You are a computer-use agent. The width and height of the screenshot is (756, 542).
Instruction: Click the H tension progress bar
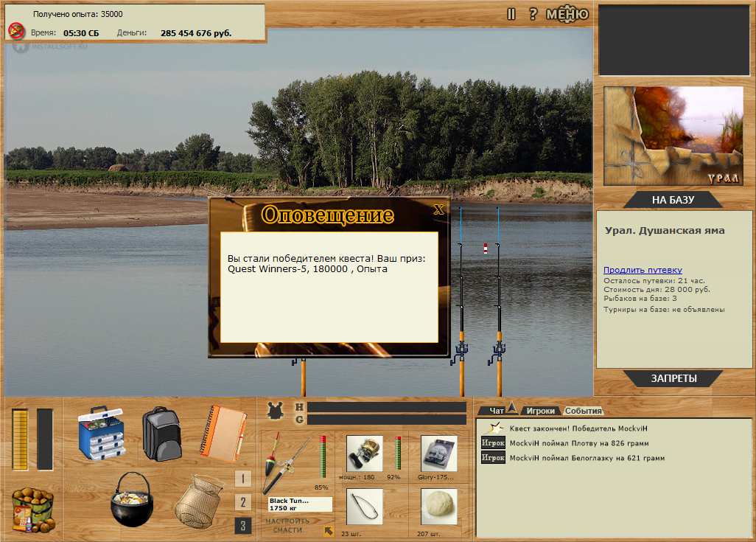pyautogui.click(x=387, y=407)
